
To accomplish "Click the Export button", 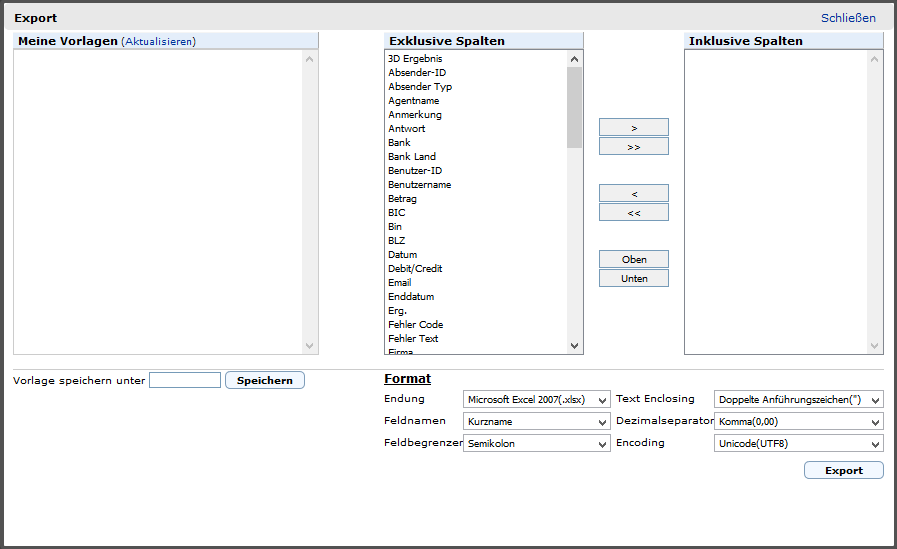I will coord(843,471).
